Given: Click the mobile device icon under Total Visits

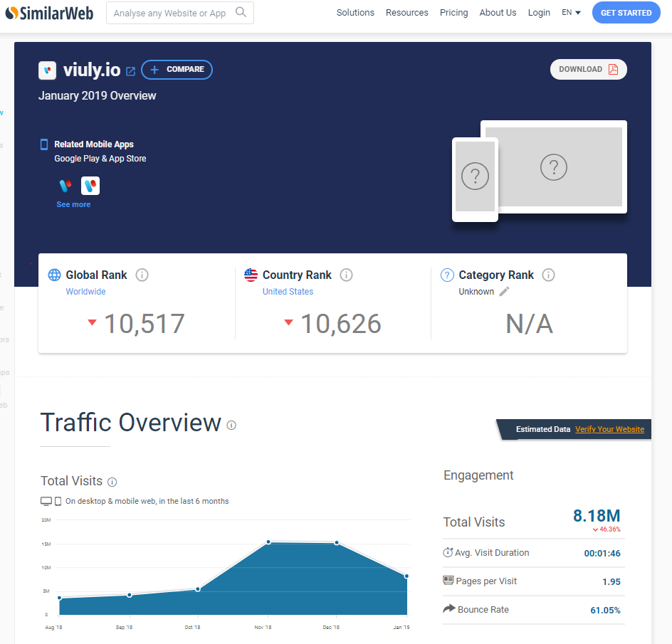Looking at the screenshot, I should (58, 501).
